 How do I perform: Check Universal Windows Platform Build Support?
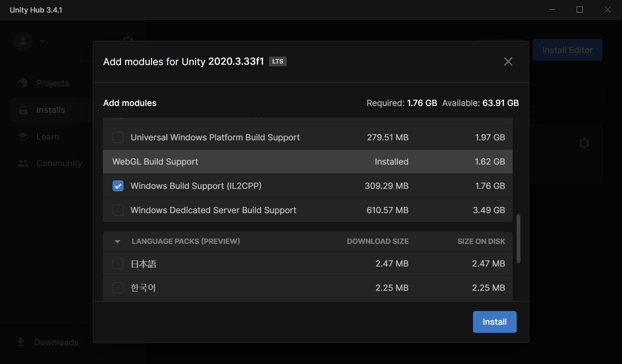pos(118,138)
